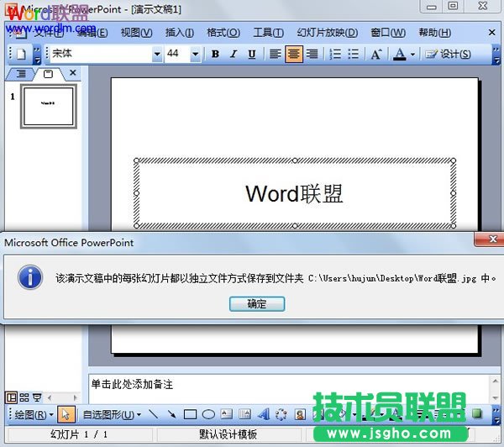Switch to the Outline tab
This screenshot has height=447, width=504.
tap(21, 74)
